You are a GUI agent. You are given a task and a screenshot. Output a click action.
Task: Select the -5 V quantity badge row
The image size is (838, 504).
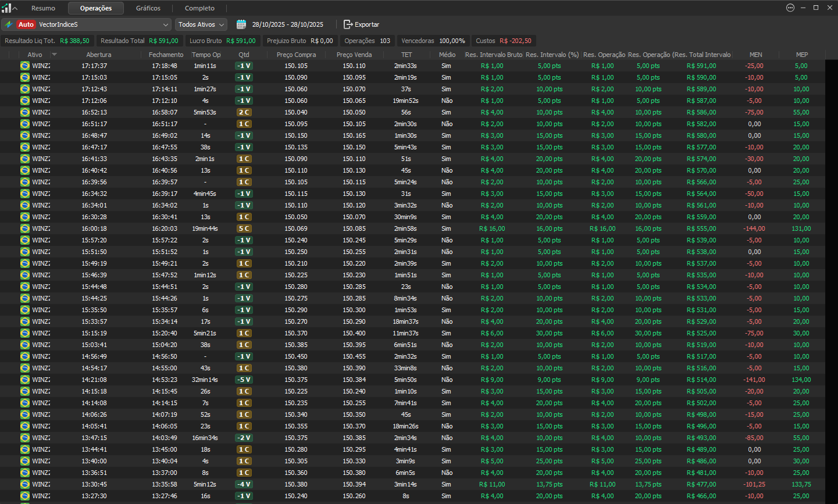tap(244, 380)
